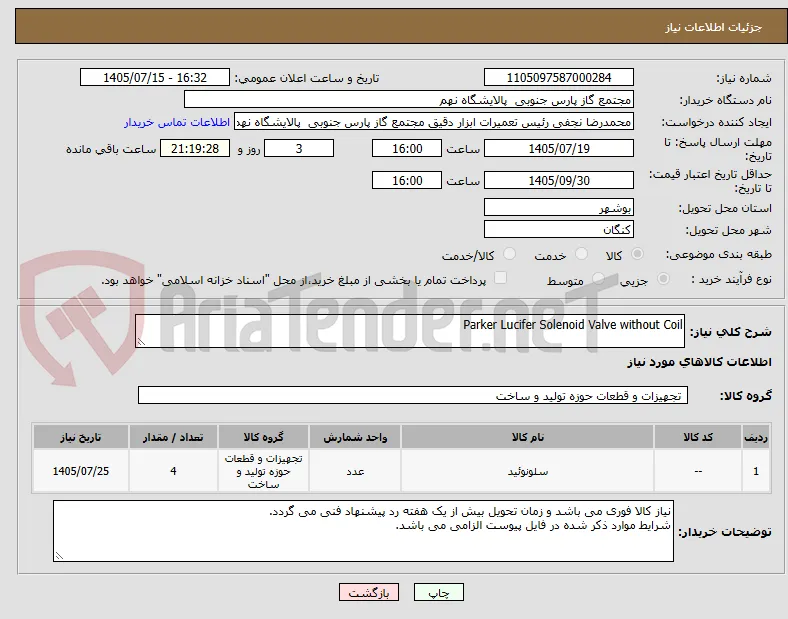Click the quantity cell showing 4
This screenshot has width=788, height=619.
173,471
